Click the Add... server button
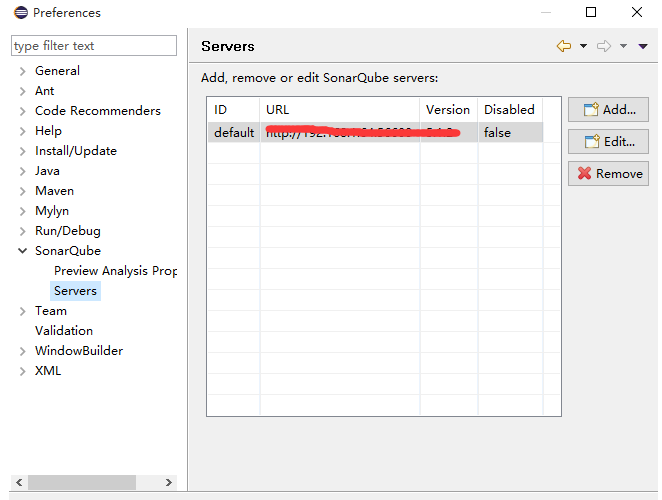The width and height of the screenshot is (662, 500). [608, 110]
